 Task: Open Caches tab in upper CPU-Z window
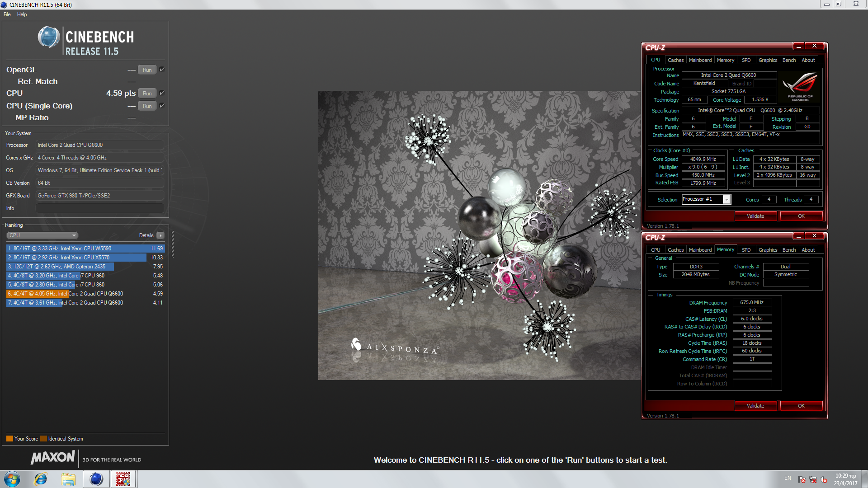pyautogui.click(x=675, y=60)
